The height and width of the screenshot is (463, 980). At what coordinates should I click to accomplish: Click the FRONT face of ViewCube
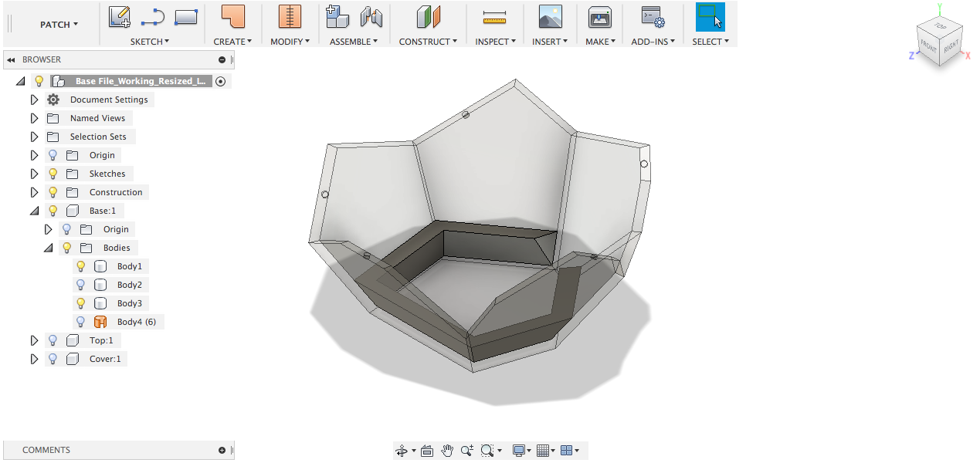928,46
